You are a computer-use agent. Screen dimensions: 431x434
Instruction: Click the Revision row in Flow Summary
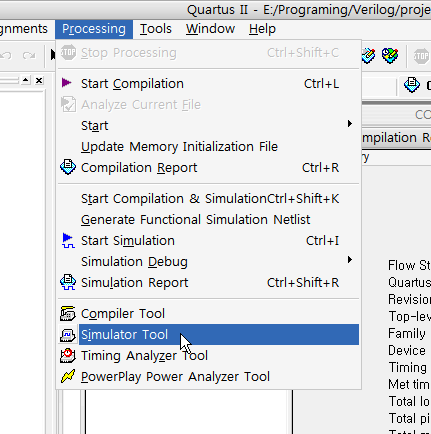tap(409, 299)
